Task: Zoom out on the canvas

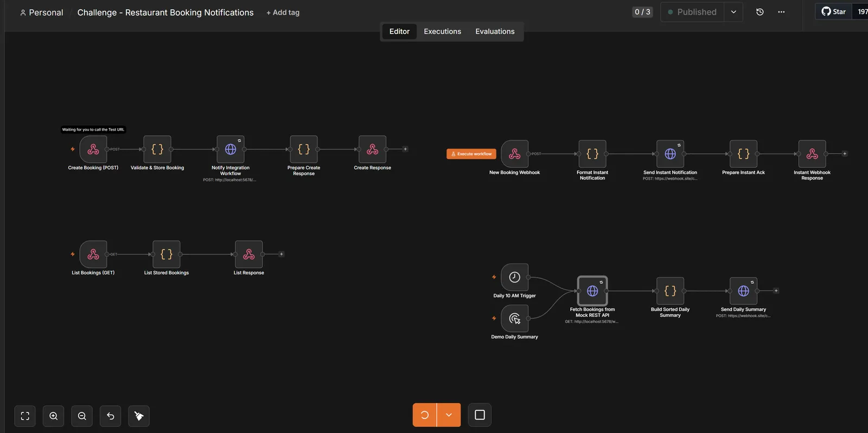Action: tap(82, 416)
